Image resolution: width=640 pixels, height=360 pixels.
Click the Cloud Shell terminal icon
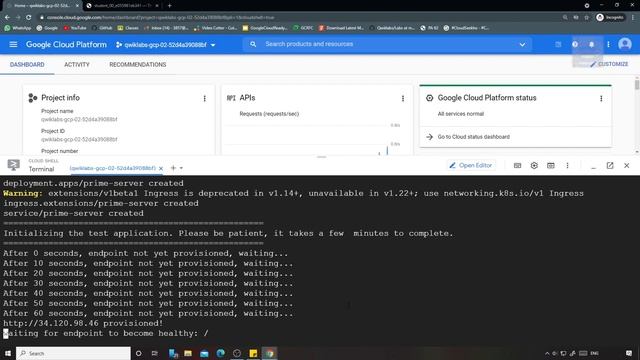click(13, 165)
